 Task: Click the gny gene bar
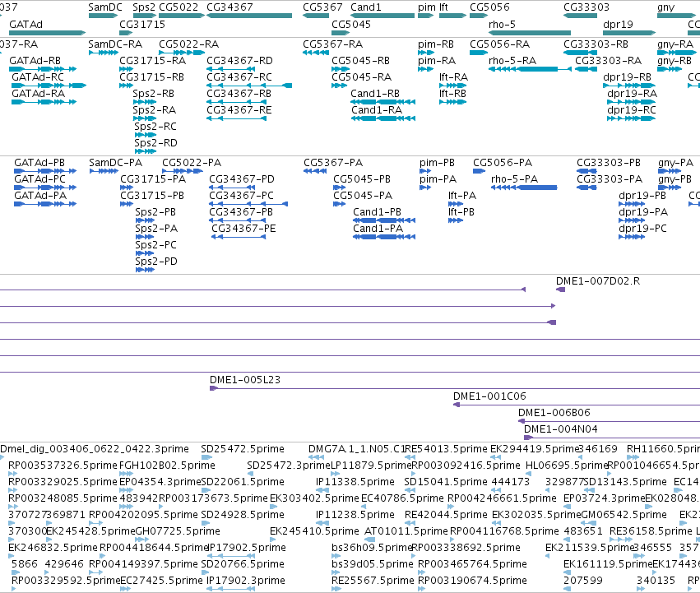pyautogui.click(x=677, y=16)
